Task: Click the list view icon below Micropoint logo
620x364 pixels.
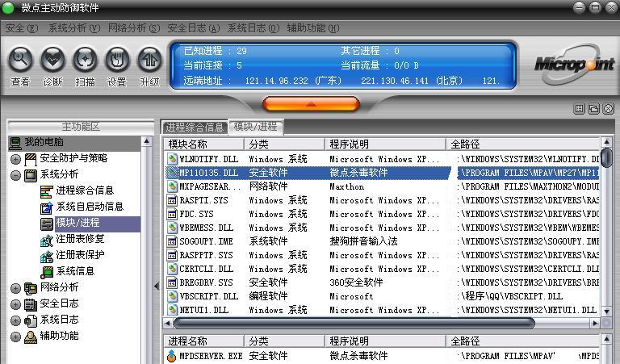Action: pyautogui.click(x=580, y=108)
